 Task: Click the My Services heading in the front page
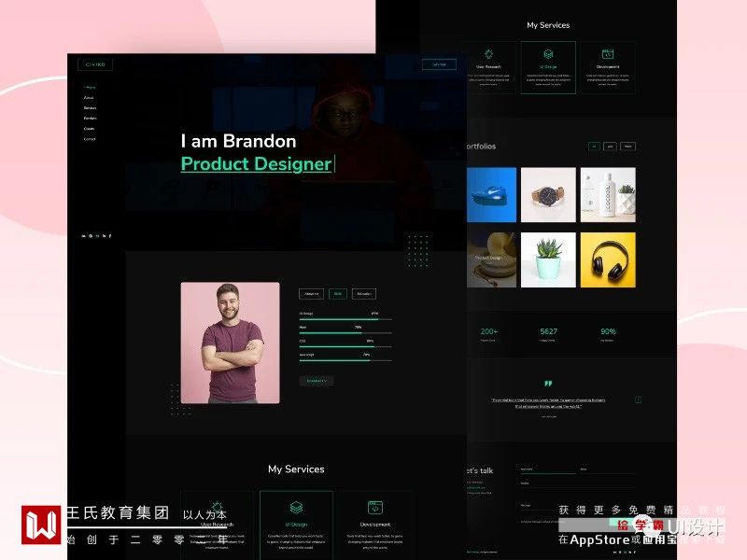(296, 469)
